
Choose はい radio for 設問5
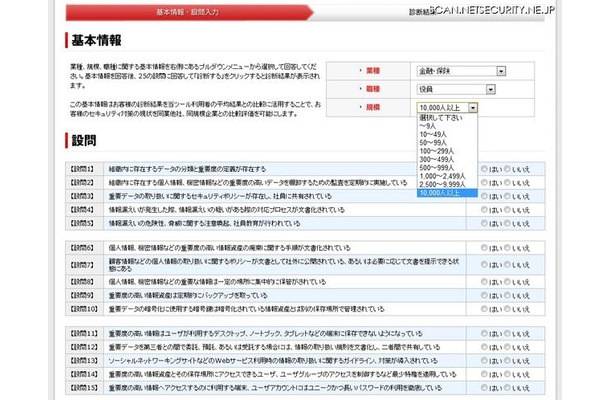tap(484, 223)
